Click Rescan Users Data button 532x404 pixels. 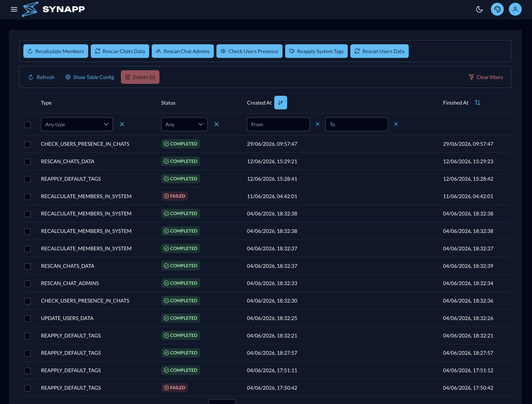click(x=379, y=51)
